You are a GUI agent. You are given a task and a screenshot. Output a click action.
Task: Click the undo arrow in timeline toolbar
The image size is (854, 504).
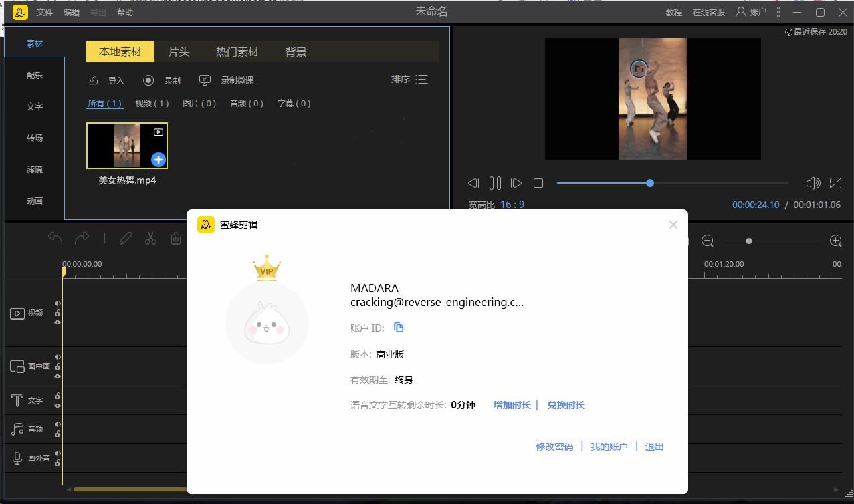tap(56, 239)
